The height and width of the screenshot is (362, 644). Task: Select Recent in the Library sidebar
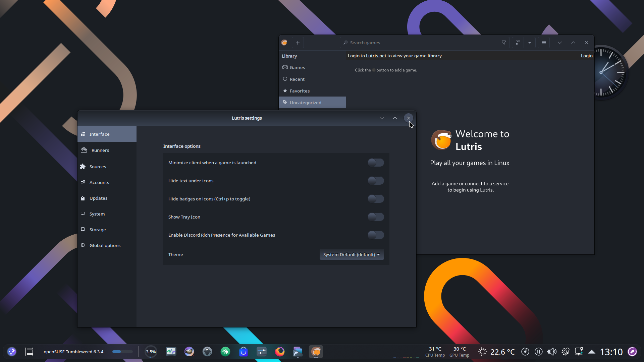312,79
